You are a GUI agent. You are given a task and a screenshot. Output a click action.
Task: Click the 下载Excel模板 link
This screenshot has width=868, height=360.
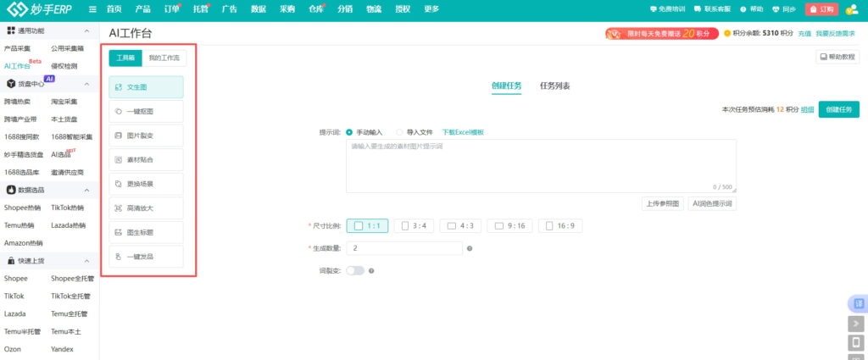pos(463,133)
